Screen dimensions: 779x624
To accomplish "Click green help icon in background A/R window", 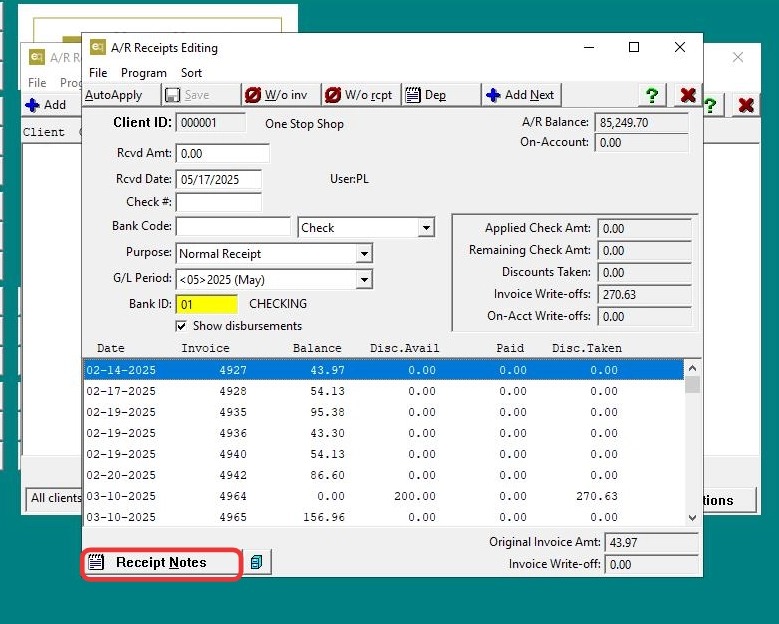I will pyautogui.click(x=710, y=105).
